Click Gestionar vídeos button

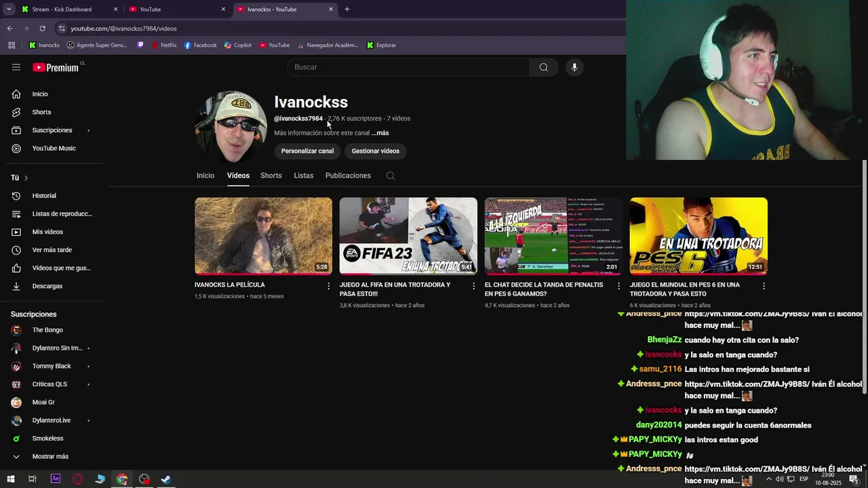coord(375,151)
